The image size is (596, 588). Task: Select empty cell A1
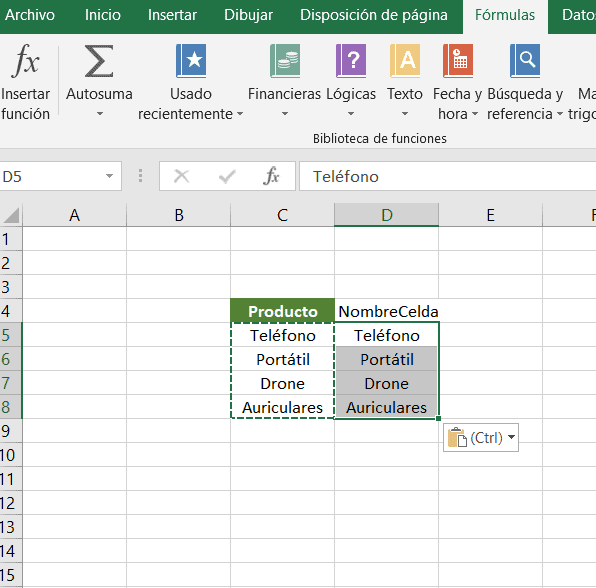tap(74, 239)
